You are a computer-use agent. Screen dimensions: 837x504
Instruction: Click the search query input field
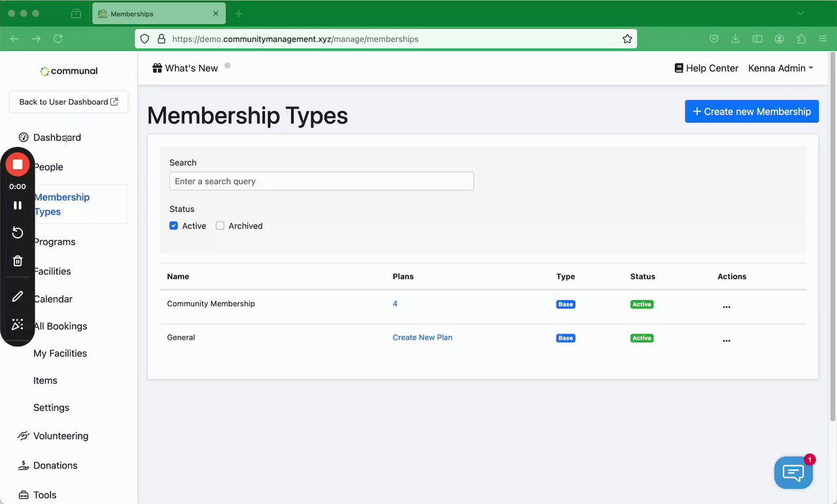point(321,181)
